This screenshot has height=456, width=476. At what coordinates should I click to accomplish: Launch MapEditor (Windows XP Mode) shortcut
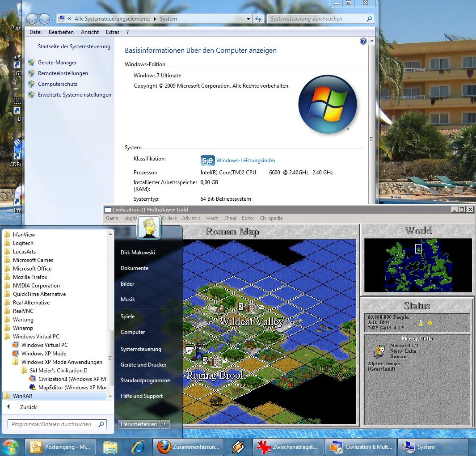(72, 388)
